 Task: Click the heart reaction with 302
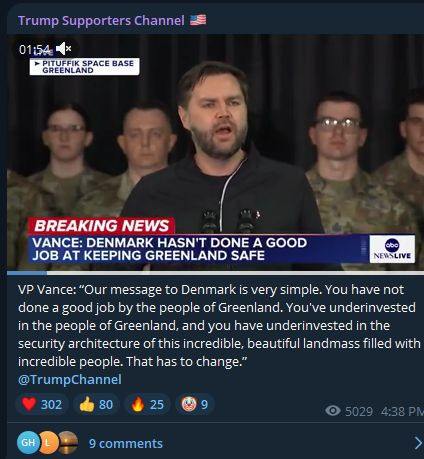click(x=42, y=404)
